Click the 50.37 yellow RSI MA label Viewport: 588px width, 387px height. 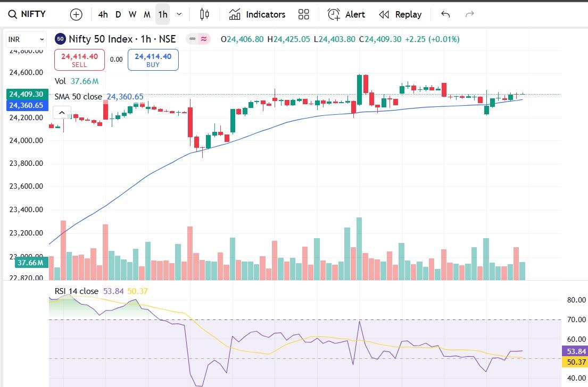coord(575,362)
